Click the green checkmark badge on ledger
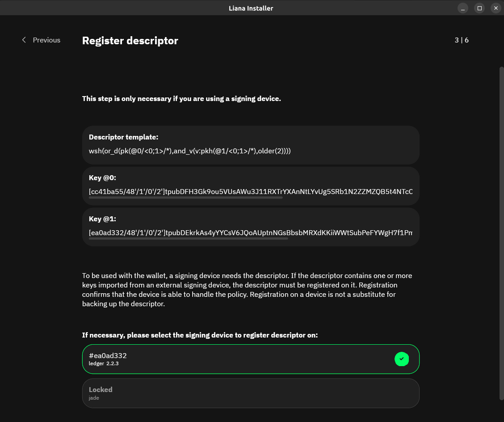 point(402,359)
